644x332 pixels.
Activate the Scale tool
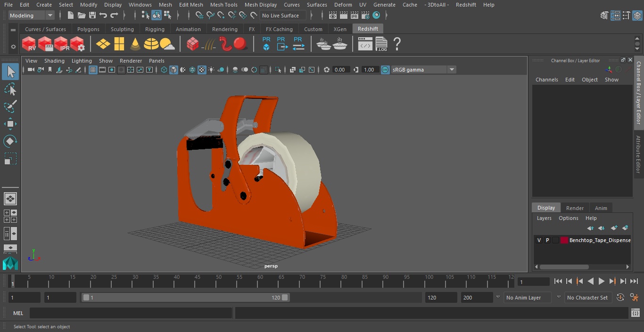click(10, 158)
